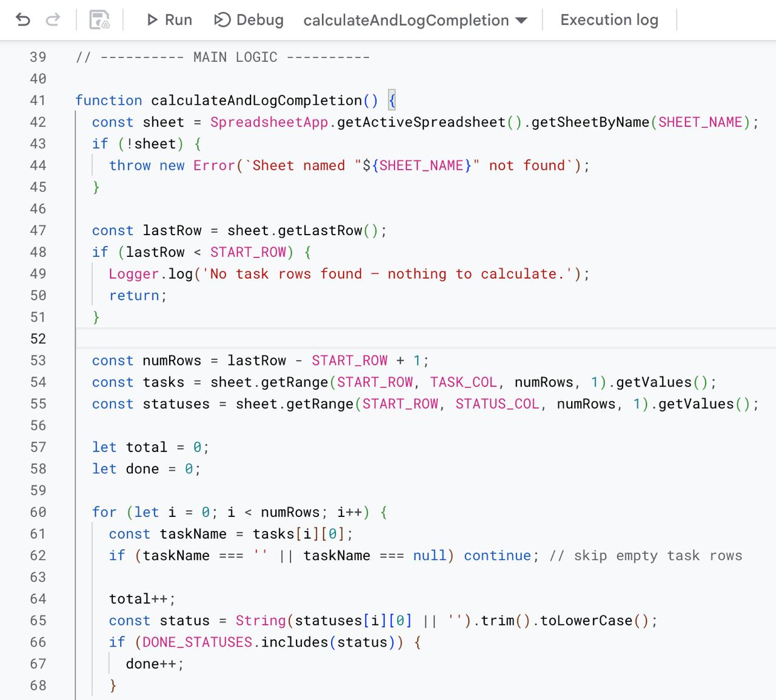Click trim on line 65
The image size is (776, 700).
coord(497,621)
